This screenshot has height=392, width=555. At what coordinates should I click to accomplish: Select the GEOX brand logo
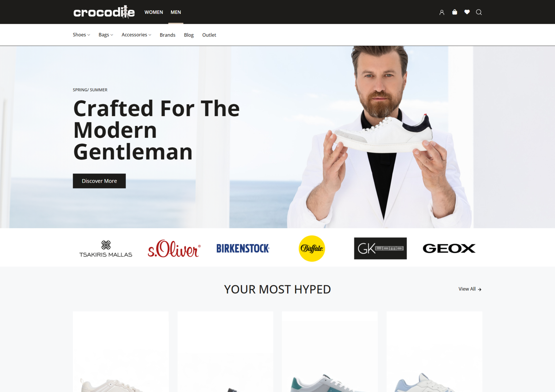click(x=449, y=248)
